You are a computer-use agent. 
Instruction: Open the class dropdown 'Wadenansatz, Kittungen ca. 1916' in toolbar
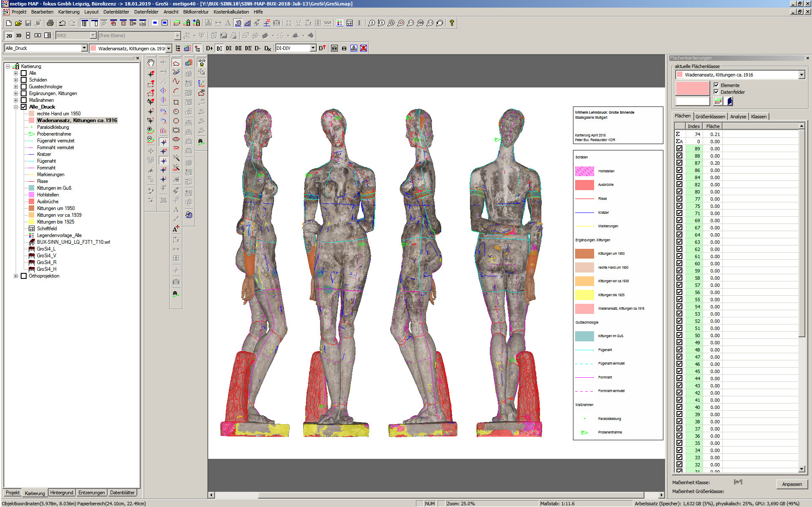169,48
